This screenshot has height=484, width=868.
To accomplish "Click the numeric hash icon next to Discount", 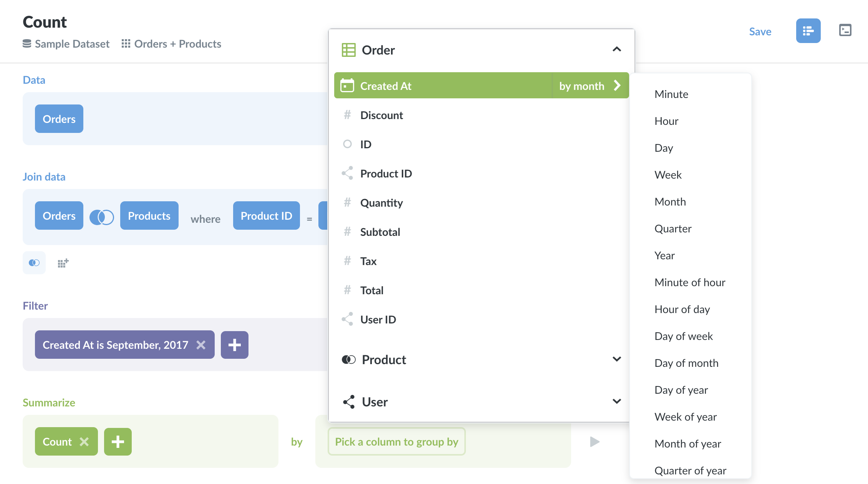I will (x=347, y=115).
